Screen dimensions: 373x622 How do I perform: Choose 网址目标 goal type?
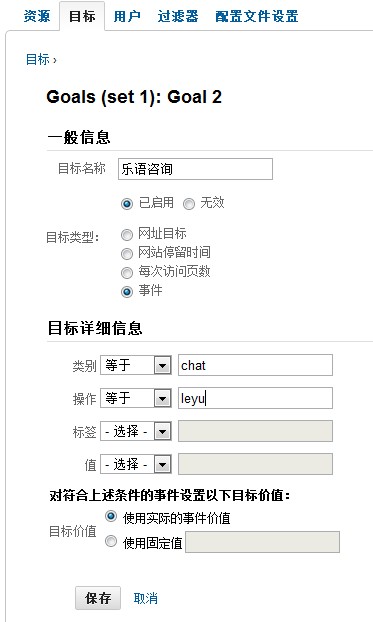point(127,235)
